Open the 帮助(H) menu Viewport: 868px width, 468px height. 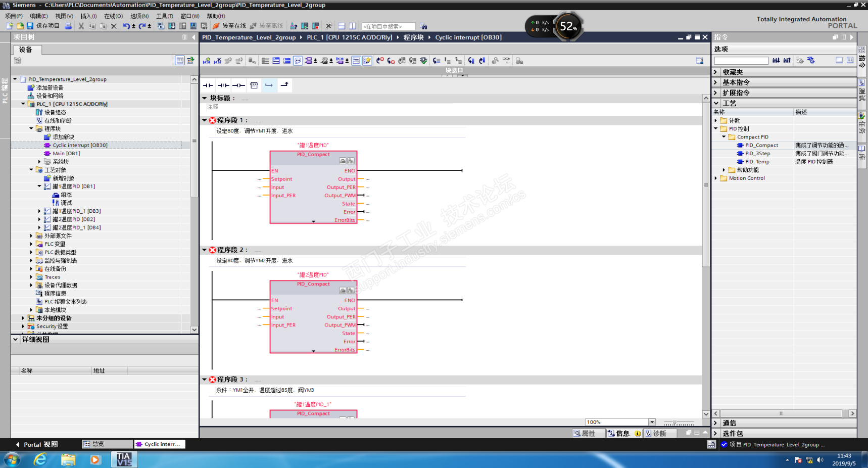(216, 16)
